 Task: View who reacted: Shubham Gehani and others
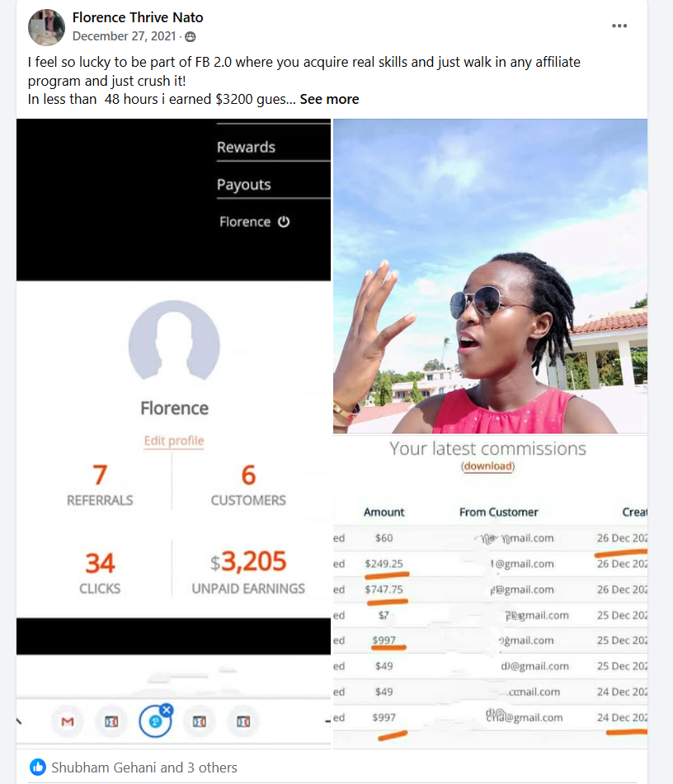click(144, 768)
